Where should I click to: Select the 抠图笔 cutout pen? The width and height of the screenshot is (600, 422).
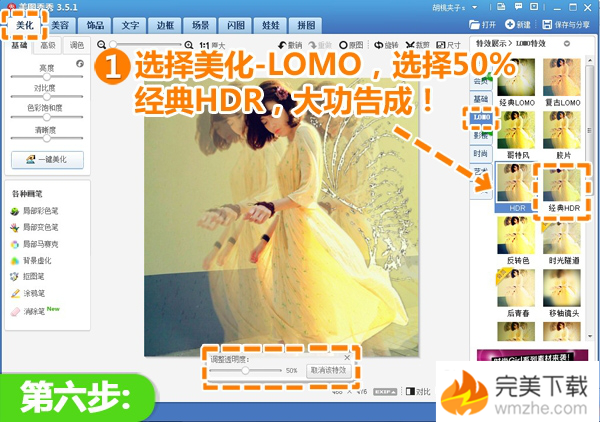tap(28, 276)
